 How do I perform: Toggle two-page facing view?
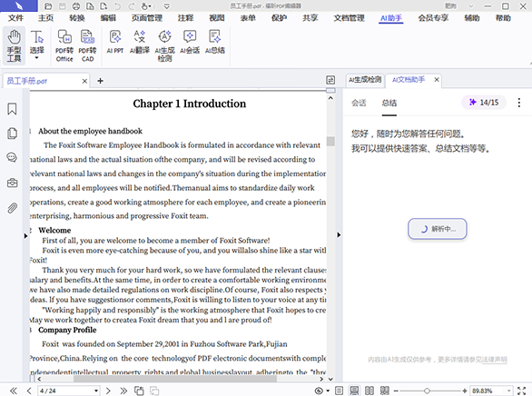point(369,391)
